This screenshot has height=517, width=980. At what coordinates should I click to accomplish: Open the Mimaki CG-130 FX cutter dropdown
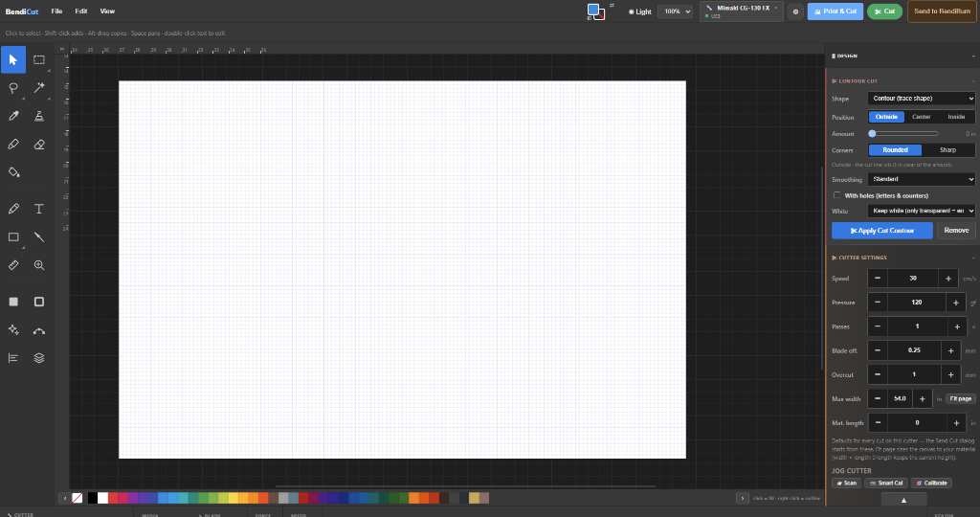coord(742,11)
